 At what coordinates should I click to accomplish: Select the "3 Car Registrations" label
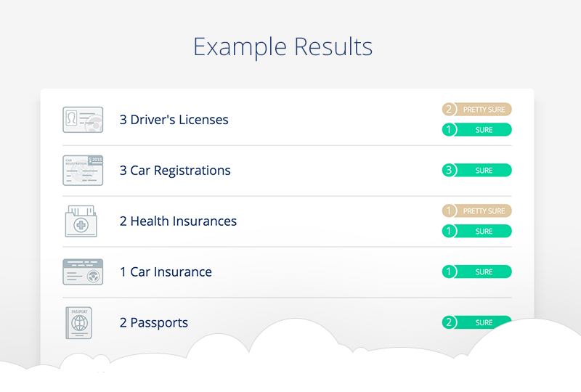pos(175,171)
